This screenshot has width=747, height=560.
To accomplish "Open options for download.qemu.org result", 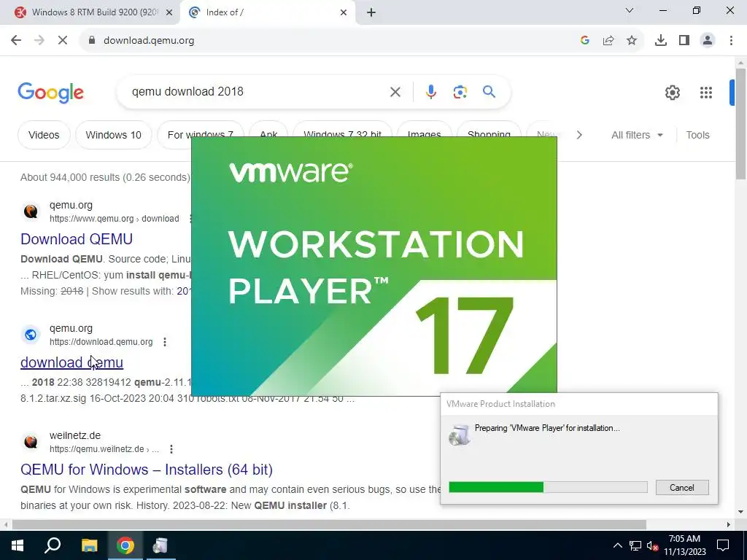I will pos(165,342).
